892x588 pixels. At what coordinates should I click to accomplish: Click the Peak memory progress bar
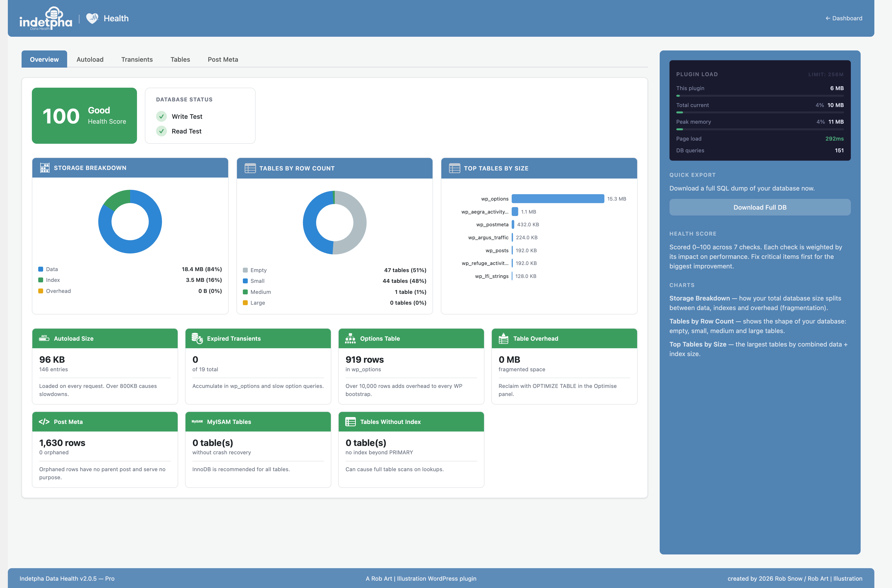[x=759, y=129]
